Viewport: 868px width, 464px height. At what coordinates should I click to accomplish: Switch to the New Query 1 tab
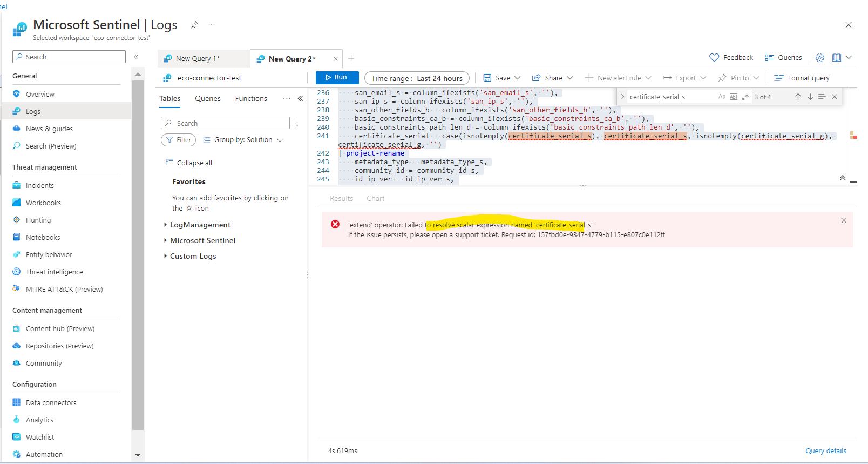pos(198,59)
